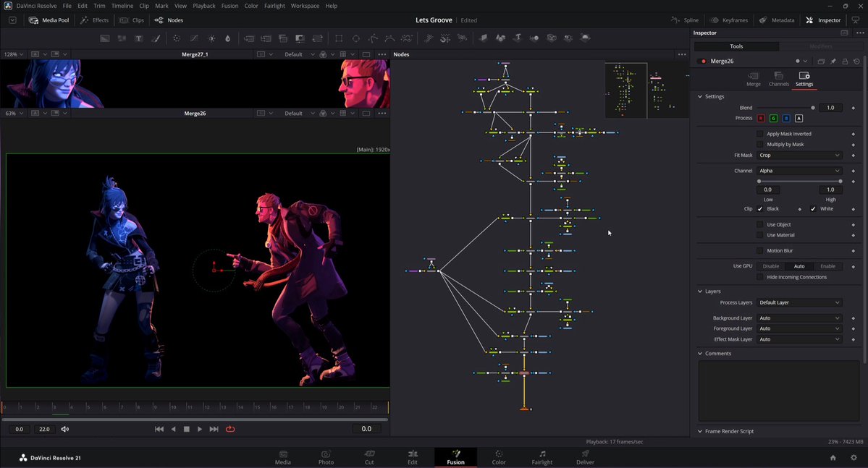Enable Apply Mask Inverted checkbox

pos(759,134)
